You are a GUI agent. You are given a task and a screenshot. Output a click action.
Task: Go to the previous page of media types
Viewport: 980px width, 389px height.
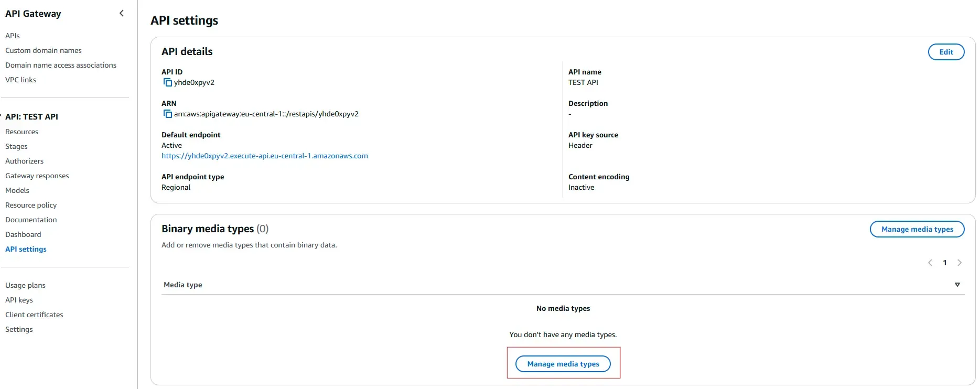pos(930,263)
